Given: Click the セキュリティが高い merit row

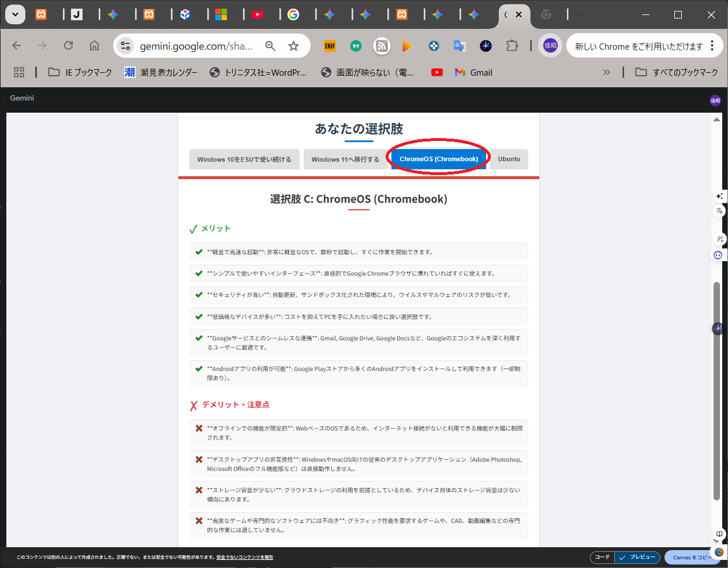Looking at the screenshot, I should pyautogui.click(x=359, y=295).
